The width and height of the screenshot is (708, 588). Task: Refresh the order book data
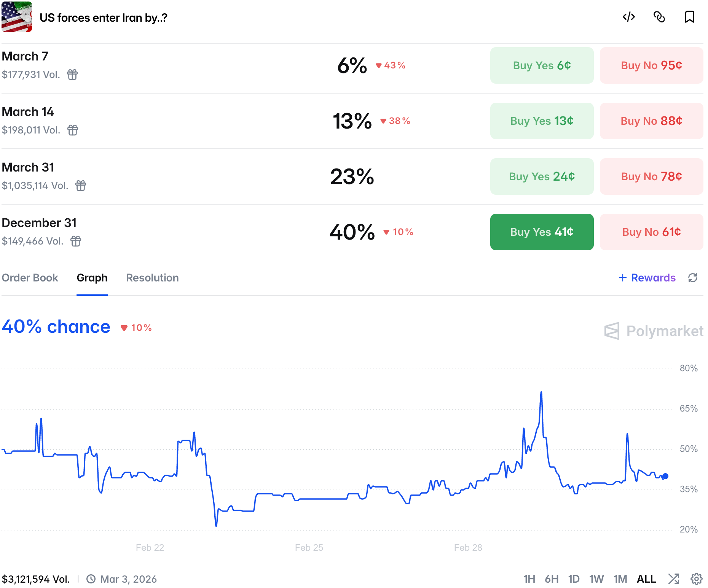pyautogui.click(x=693, y=278)
